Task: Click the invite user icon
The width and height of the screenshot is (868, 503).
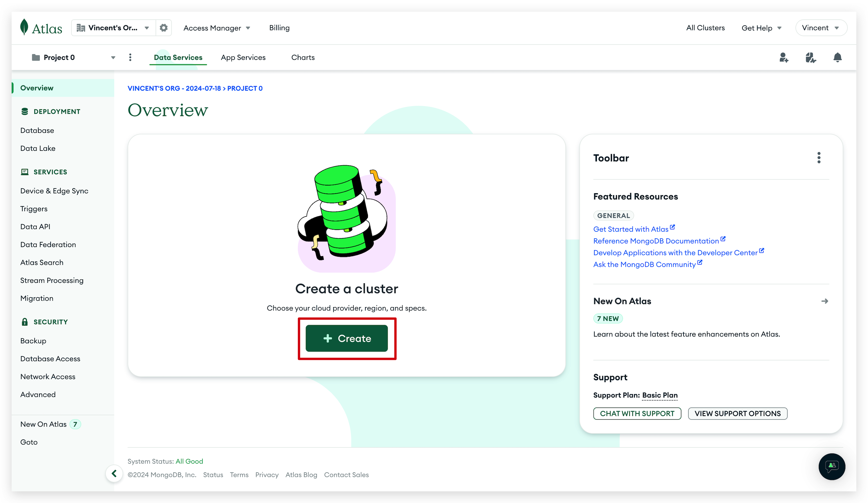Action: tap(784, 58)
